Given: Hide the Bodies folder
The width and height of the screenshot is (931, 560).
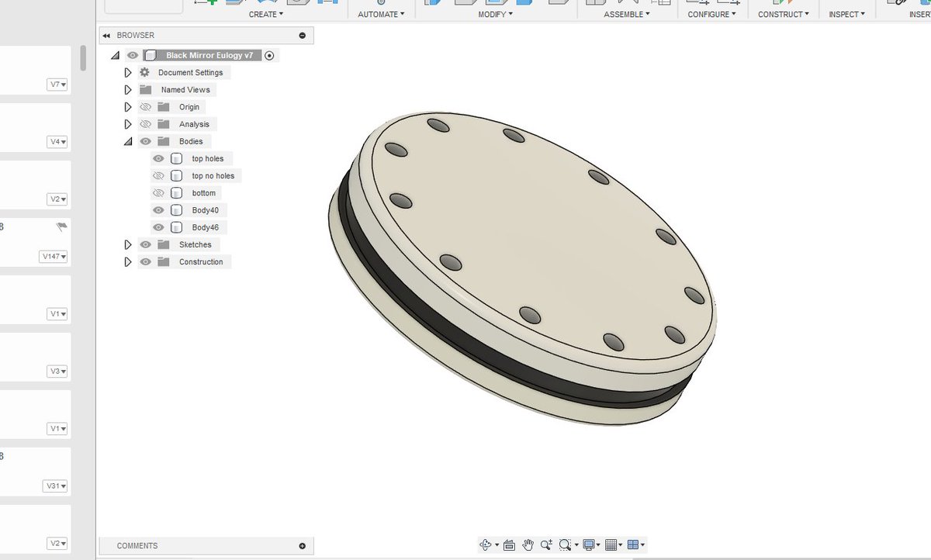Looking at the screenshot, I should pos(145,141).
